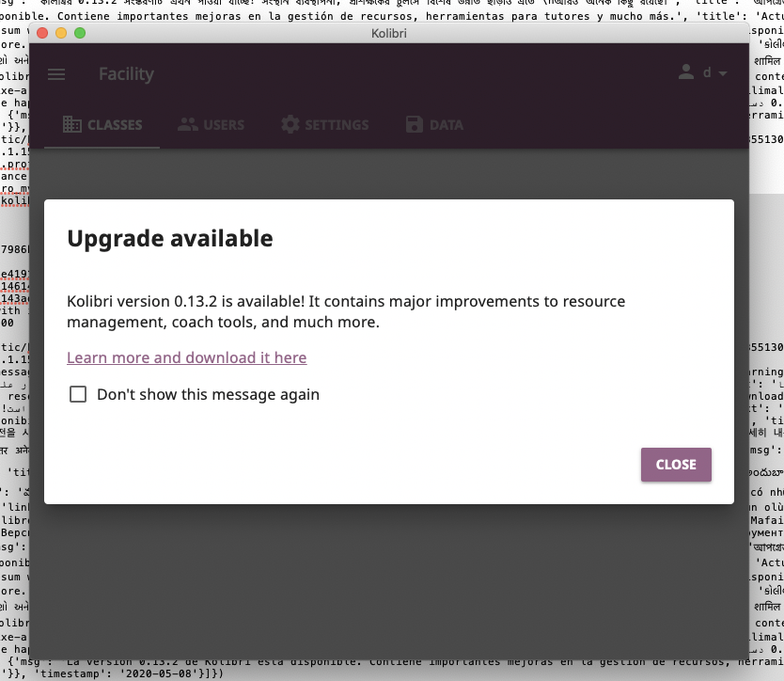This screenshot has height=681, width=784.
Task: Open 'Learn more and download it here' link
Action: [x=186, y=357]
